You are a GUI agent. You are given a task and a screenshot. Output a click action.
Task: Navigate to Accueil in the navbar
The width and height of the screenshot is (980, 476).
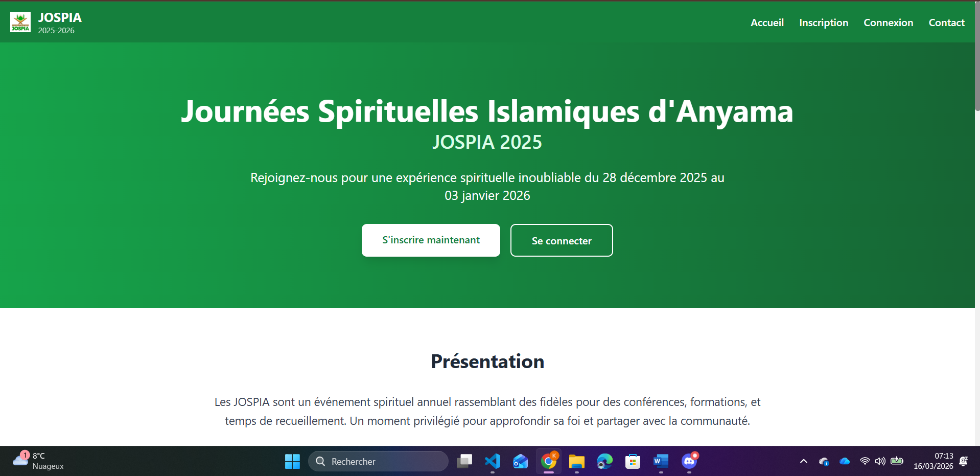click(x=767, y=22)
